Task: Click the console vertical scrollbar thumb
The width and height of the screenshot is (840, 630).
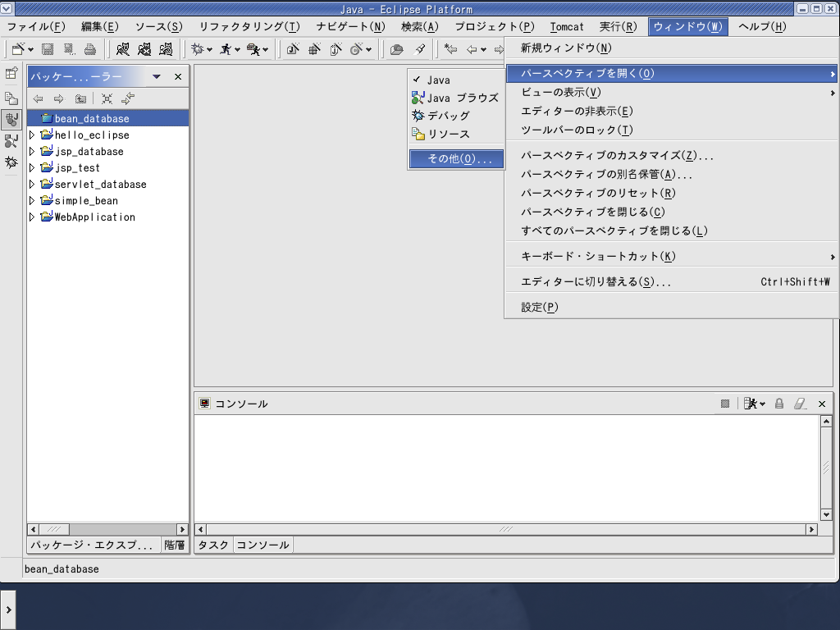Action: click(826, 468)
